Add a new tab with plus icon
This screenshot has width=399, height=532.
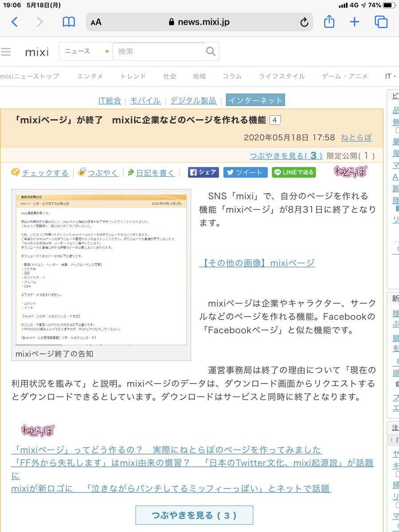[354, 22]
